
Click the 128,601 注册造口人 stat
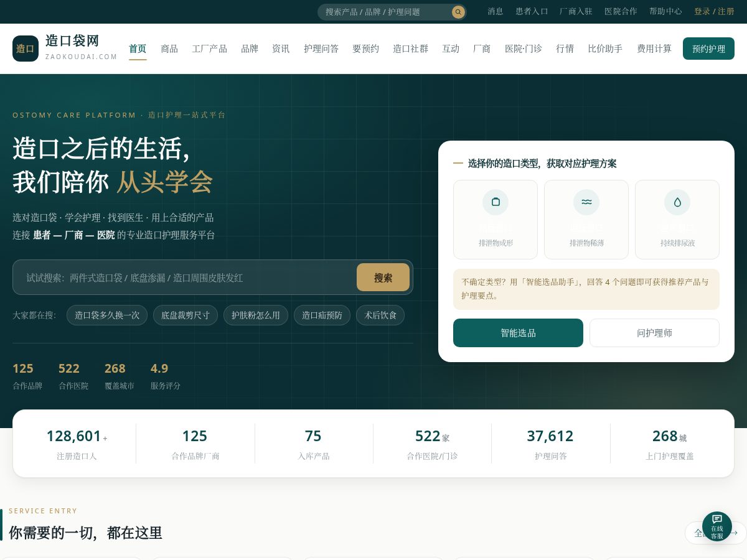[x=77, y=444]
